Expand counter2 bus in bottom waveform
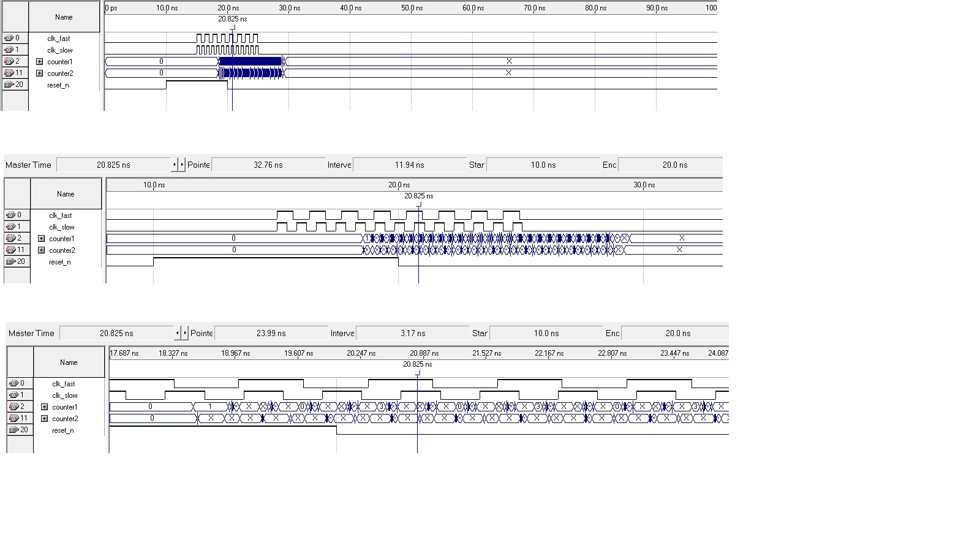Screen dimensions: 980x551 [45, 418]
